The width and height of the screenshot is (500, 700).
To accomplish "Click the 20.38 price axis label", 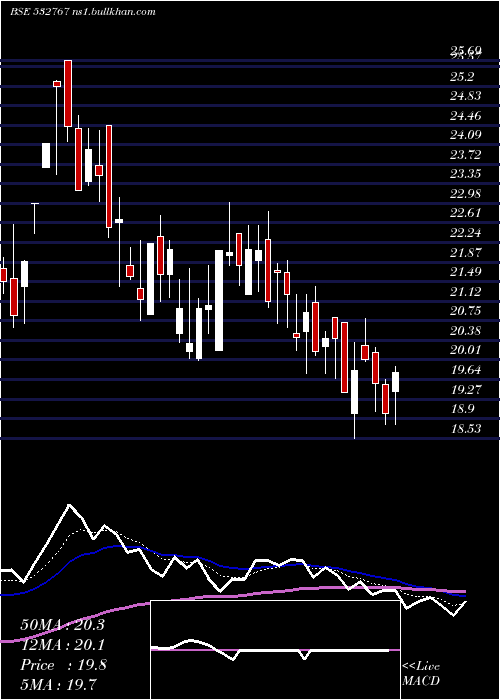I will (x=466, y=330).
